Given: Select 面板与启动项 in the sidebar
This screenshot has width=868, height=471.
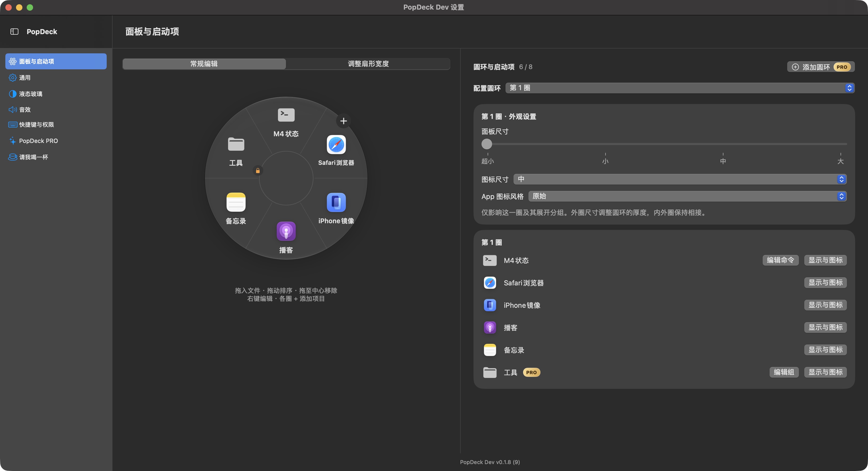Looking at the screenshot, I should (x=56, y=61).
